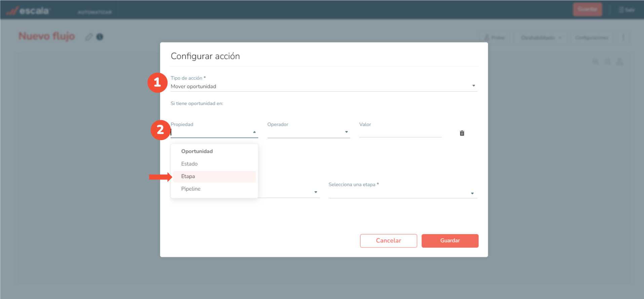Click the escala logo in the header
This screenshot has height=299, width=644.
coord(28,11)
